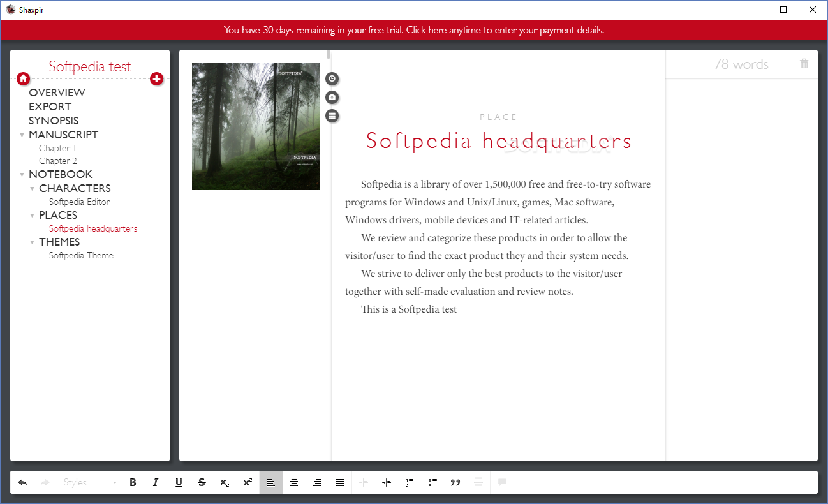Open the SYNOPSIS section

pos(54,121)
